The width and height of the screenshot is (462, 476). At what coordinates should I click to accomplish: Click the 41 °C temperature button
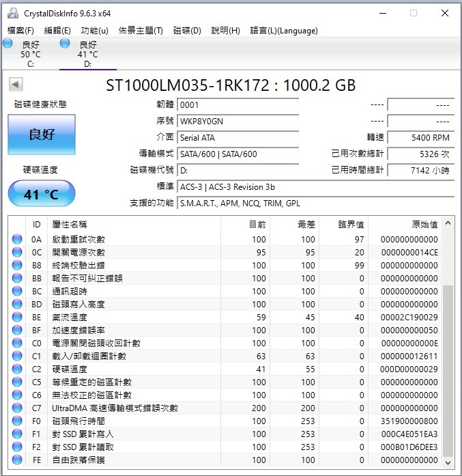(x=42, y=194)
